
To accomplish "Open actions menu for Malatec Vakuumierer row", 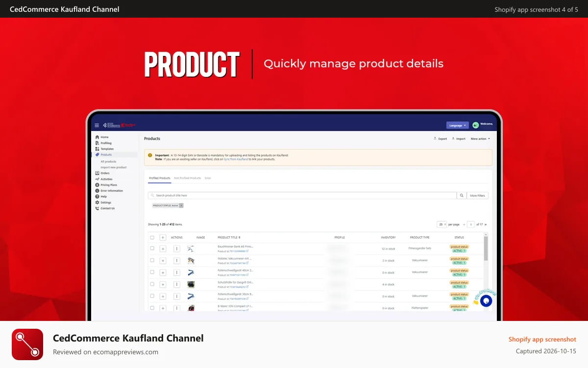I will (x=177, y=261).
